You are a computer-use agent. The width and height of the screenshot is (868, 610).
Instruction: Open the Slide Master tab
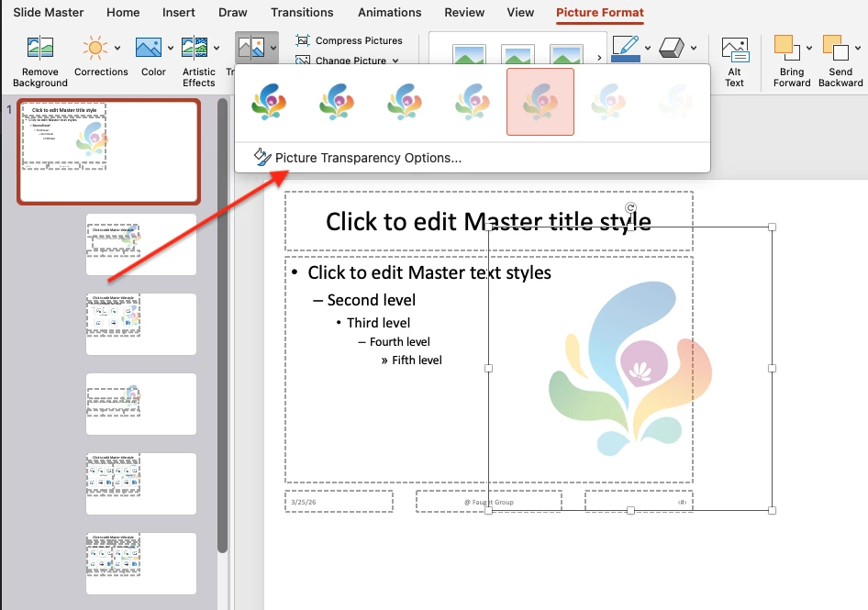coord(49,13)
